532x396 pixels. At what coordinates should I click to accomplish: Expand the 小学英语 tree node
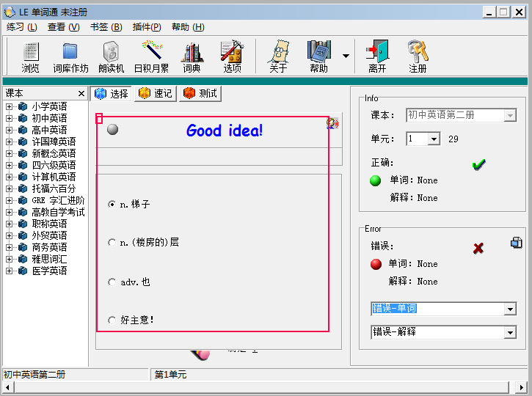[9, 106]
